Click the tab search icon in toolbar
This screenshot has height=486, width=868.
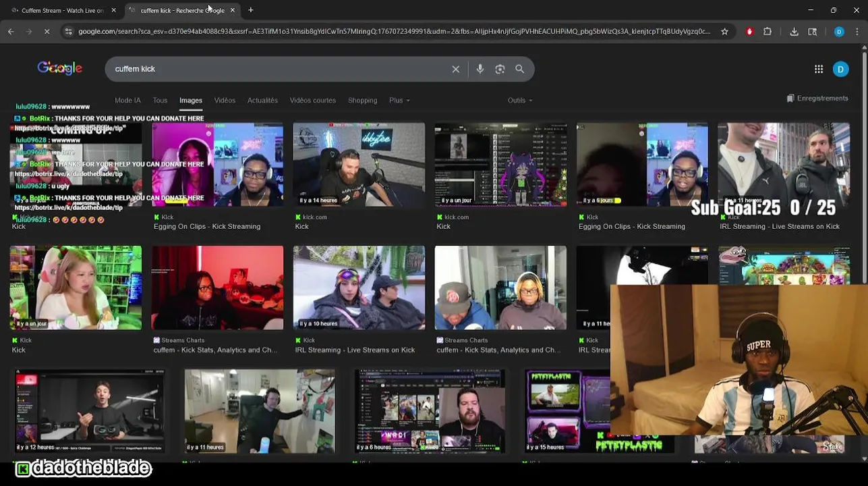click(x=813, y=31)
